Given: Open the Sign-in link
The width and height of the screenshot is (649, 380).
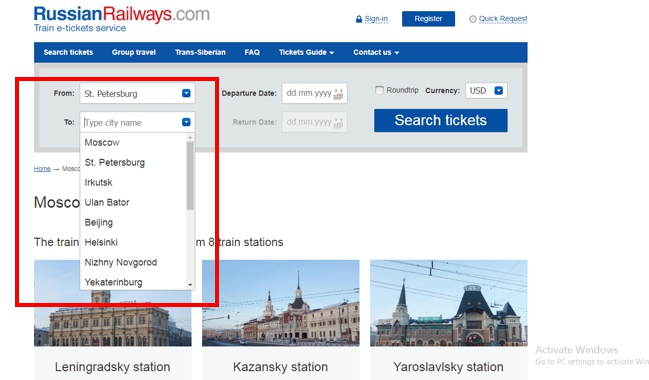Looking at the screenshot, I should tap(376, 19).
